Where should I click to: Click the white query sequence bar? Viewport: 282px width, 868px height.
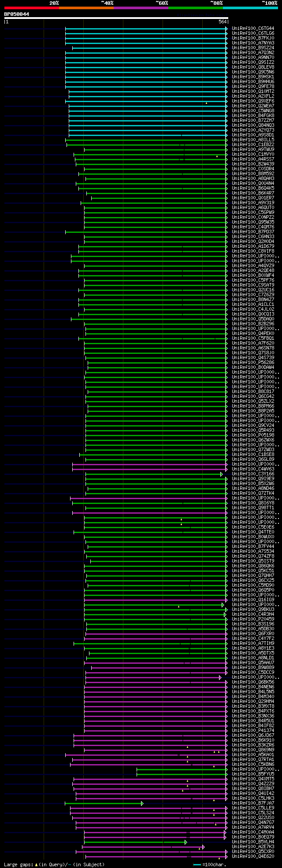click(116, 18)
